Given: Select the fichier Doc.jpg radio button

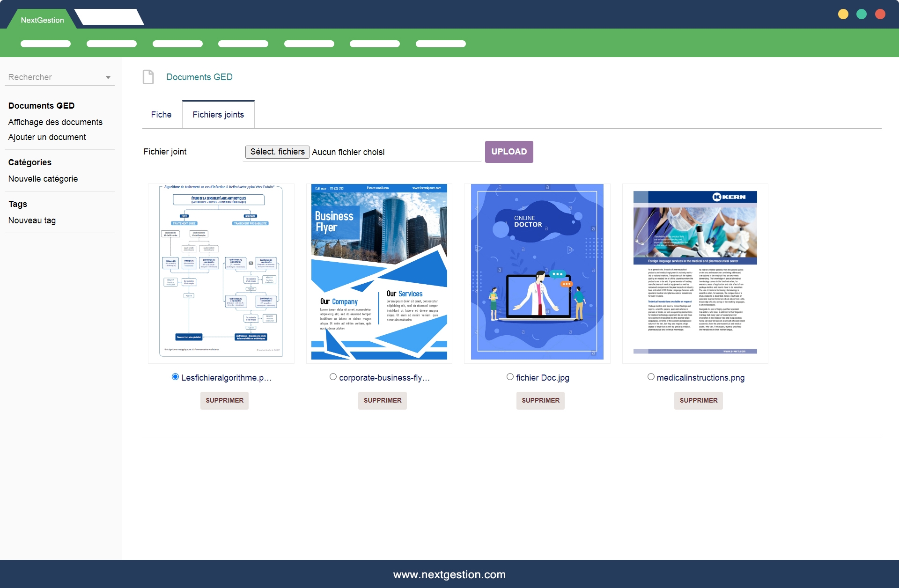Looking at the screenshot, I should coord(510,377).
